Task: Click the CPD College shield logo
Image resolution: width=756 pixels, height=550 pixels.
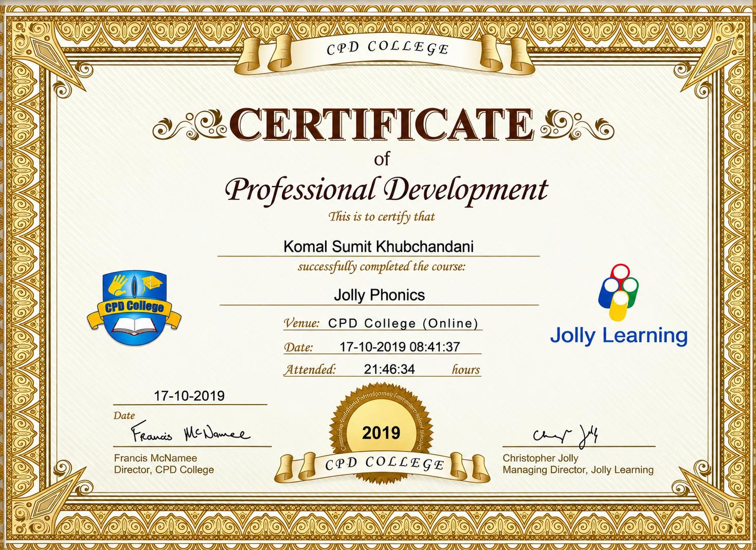Action: [x=134, y=308]
